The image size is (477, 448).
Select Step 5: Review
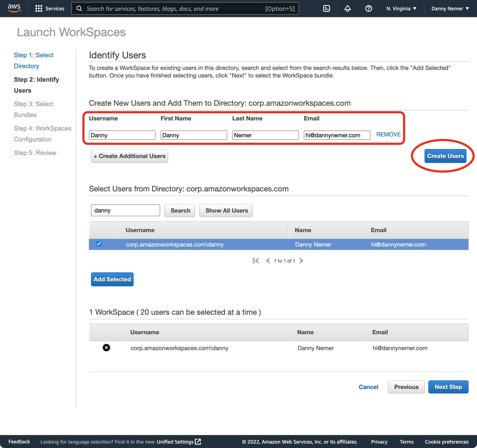coord(35,153)
